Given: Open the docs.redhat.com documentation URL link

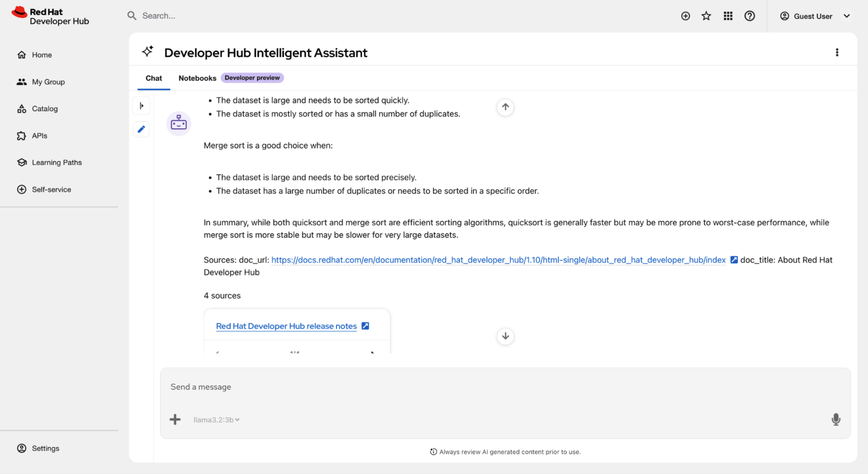Looking at the screenshot, I should coord(498,260).
